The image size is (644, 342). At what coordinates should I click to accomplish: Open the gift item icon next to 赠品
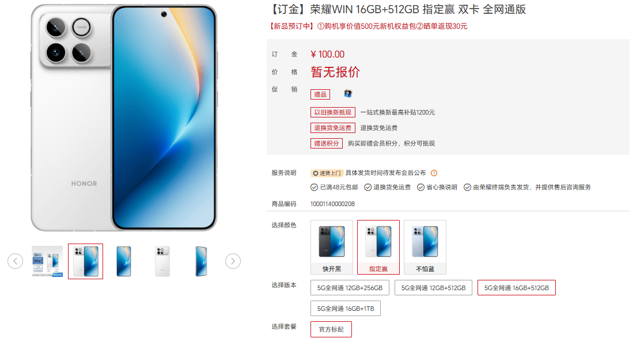click(x=348, y=94)
